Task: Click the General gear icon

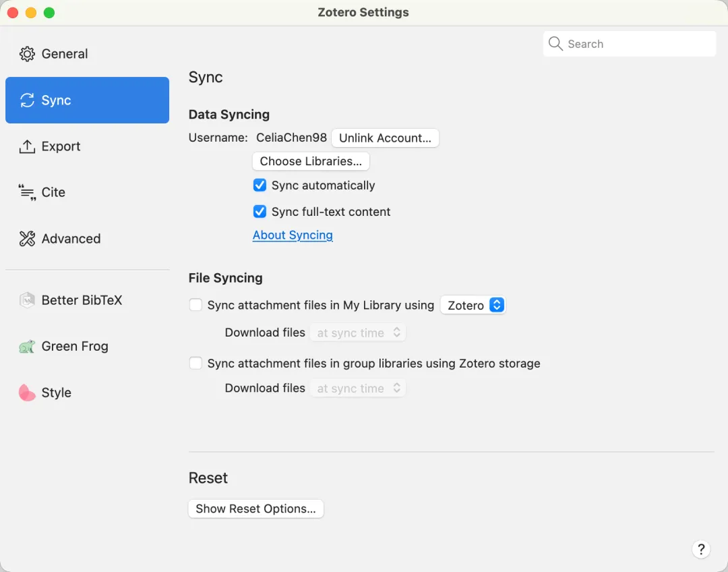Action: [x=27, y=54]
